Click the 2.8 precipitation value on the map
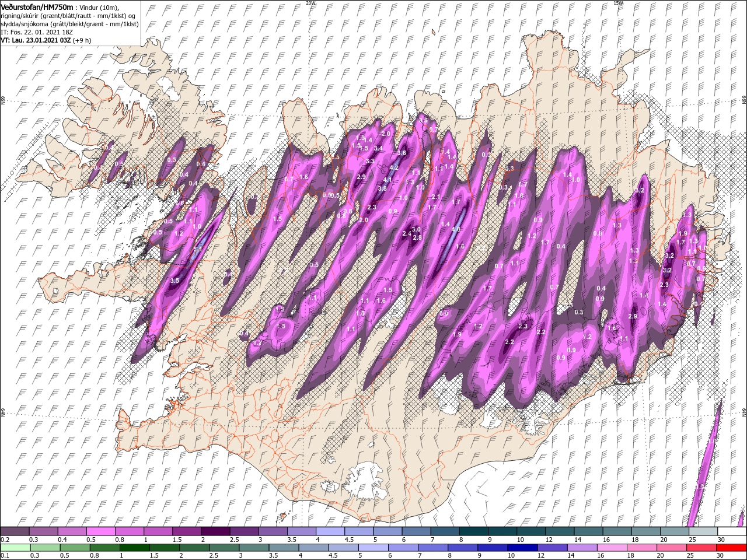This screenshot has width=747, height=560. click(417, 237)
